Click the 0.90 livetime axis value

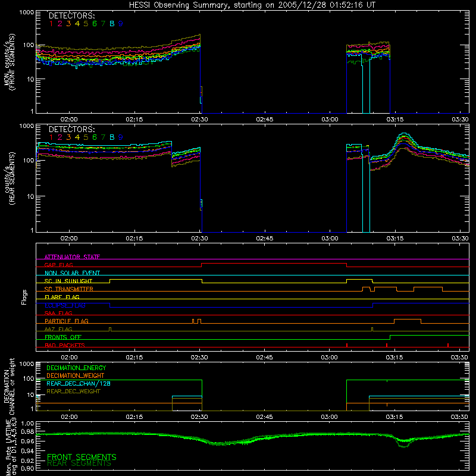click(x=27, y=468)
